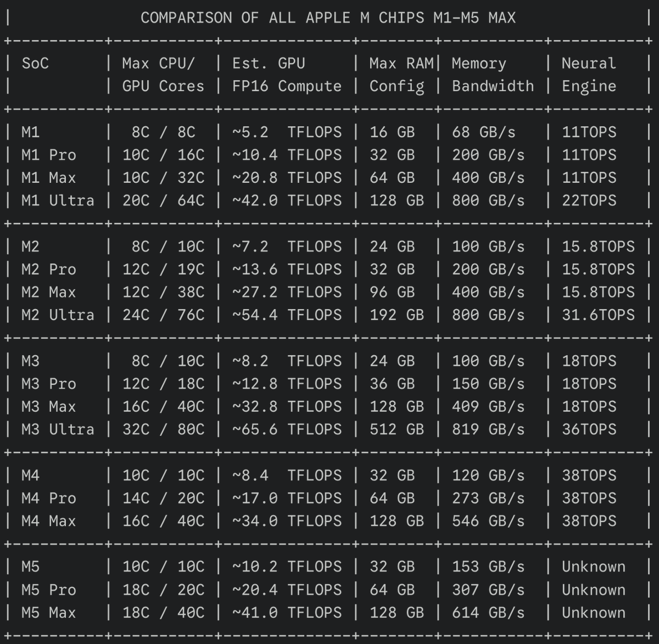This screenshot has height=644, width=659.
Task: Click the title "COMPARISON OF ALL APPLE M CHIPS M1-M5 MAX"
Action: (328, 18)
